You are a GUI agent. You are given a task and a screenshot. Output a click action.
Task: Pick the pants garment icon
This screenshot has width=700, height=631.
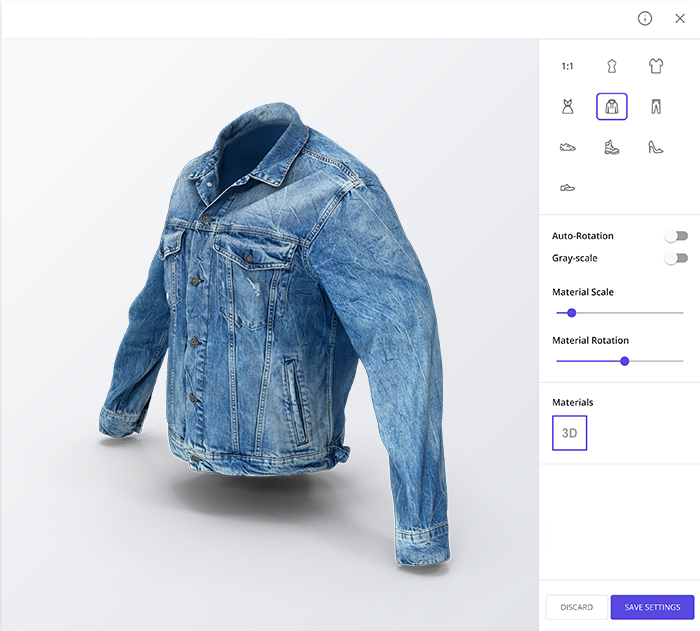click(x=656, y=107)
